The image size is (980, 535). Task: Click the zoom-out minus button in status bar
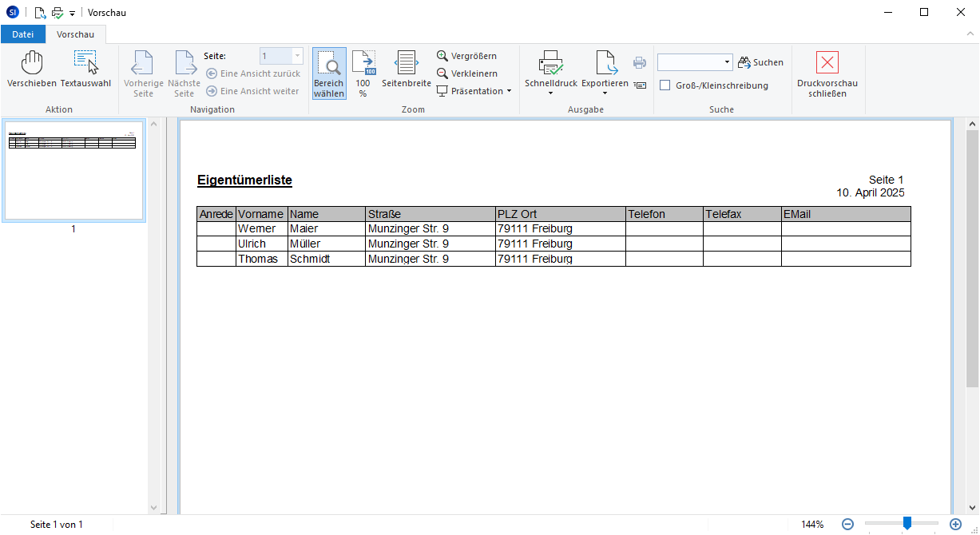(x=848, y=525)
